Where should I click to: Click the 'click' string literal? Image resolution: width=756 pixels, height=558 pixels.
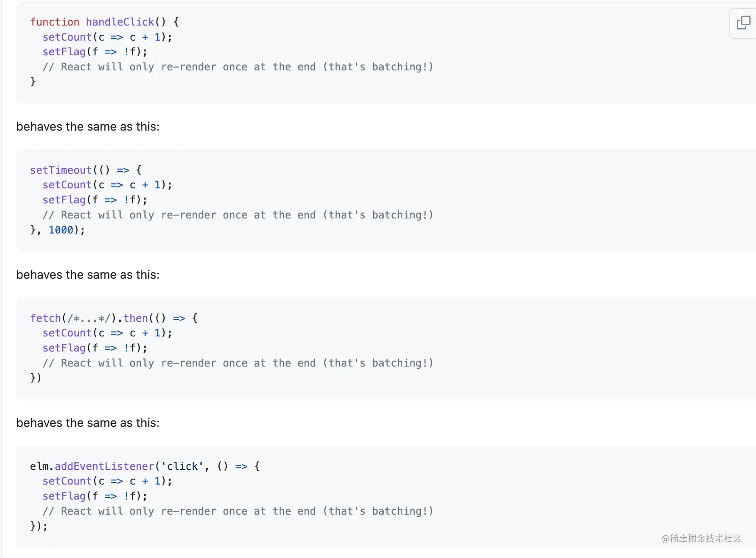click(x=182, y=466)
